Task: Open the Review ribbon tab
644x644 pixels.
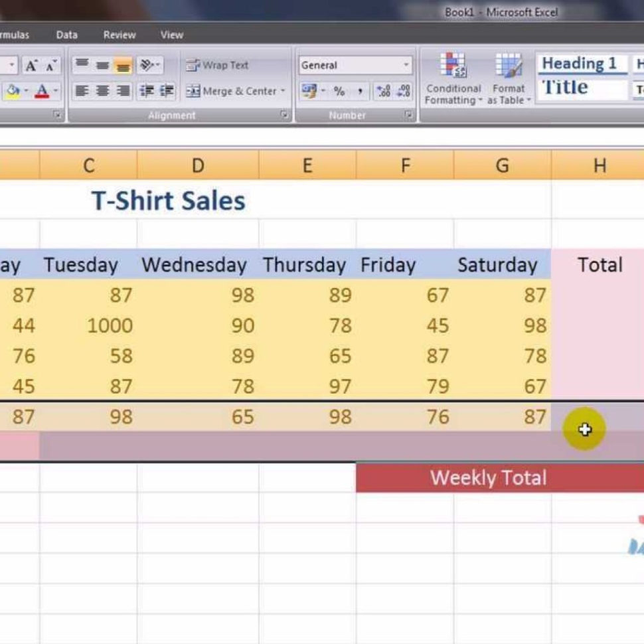Action: point(120,35)
